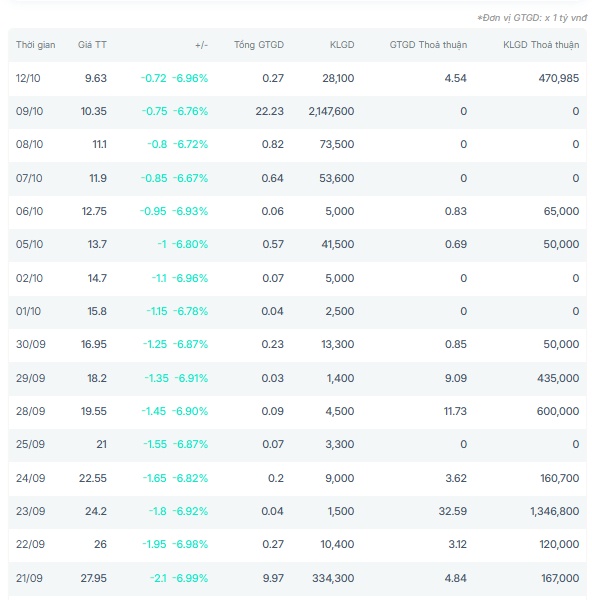Click the Giá TT column header
Image resolution: width=592 pixels, height=600 pixels.
point(92,45)
